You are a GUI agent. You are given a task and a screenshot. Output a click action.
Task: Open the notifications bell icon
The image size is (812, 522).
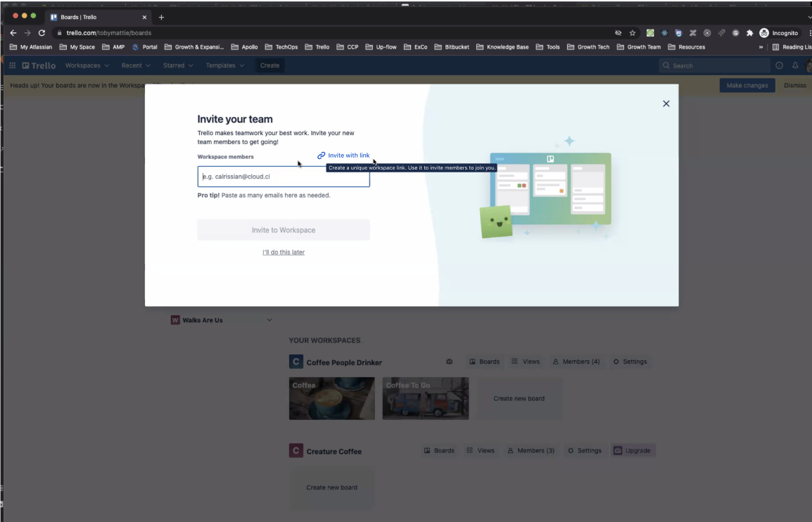(x=795, y=65)
